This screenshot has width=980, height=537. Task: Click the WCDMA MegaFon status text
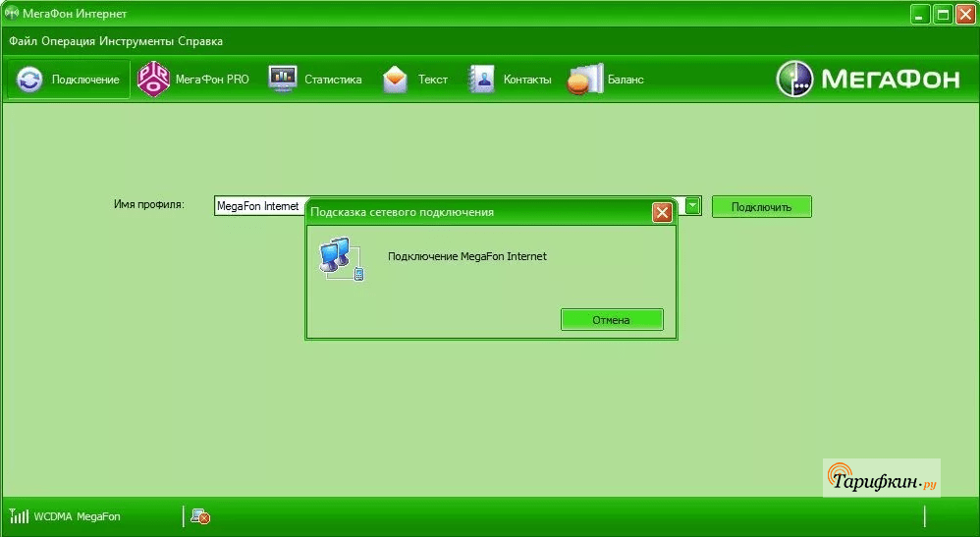(x=77, y=516)
